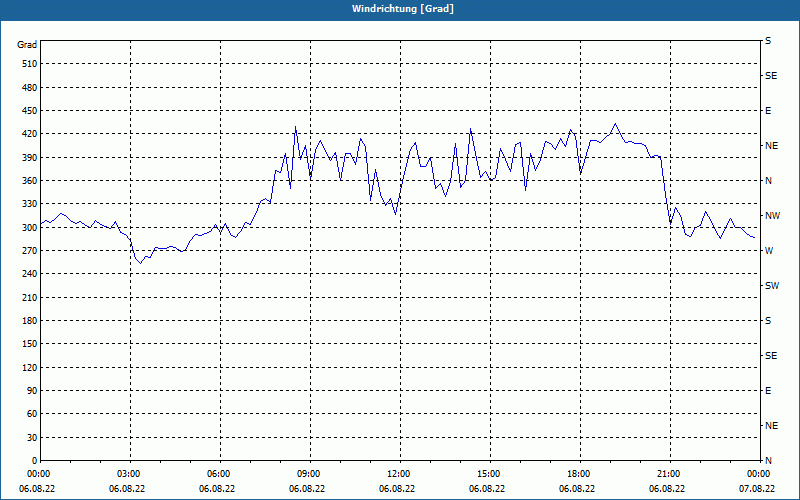The width and height of the screenshot is (800, 500).
Task: Select the 480 degree axis label
Action: [30, 88]
